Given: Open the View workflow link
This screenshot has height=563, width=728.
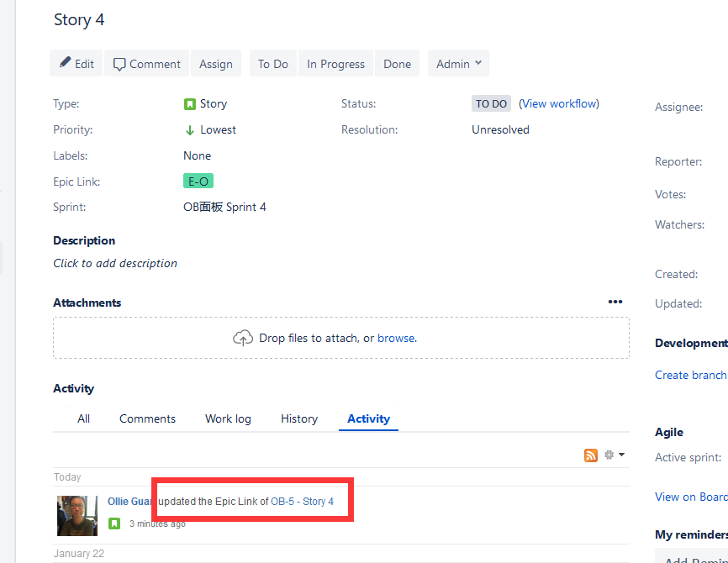Looking at the screenshot, I should (x=558, y=103).
